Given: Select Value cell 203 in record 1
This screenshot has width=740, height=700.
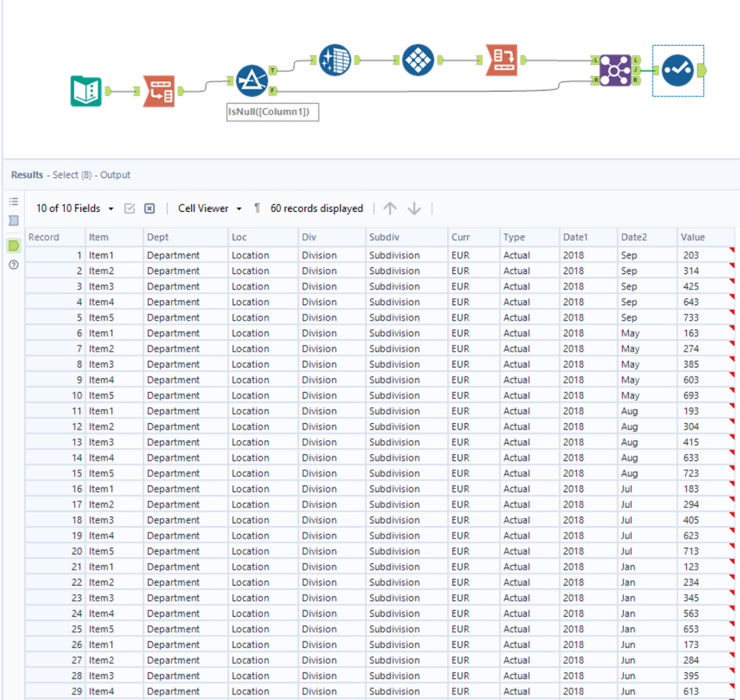Looking at the screenshot, I should coord(705,256).
